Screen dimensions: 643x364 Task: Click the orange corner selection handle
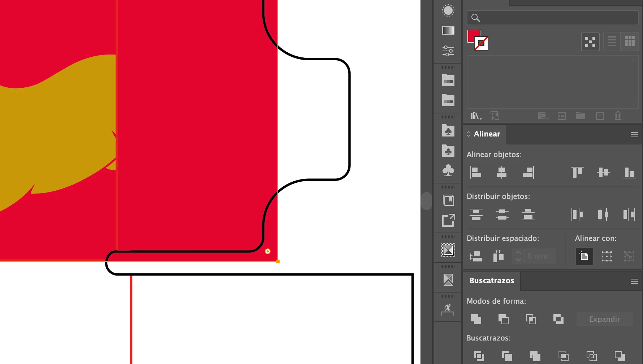[x=278, y=261]
